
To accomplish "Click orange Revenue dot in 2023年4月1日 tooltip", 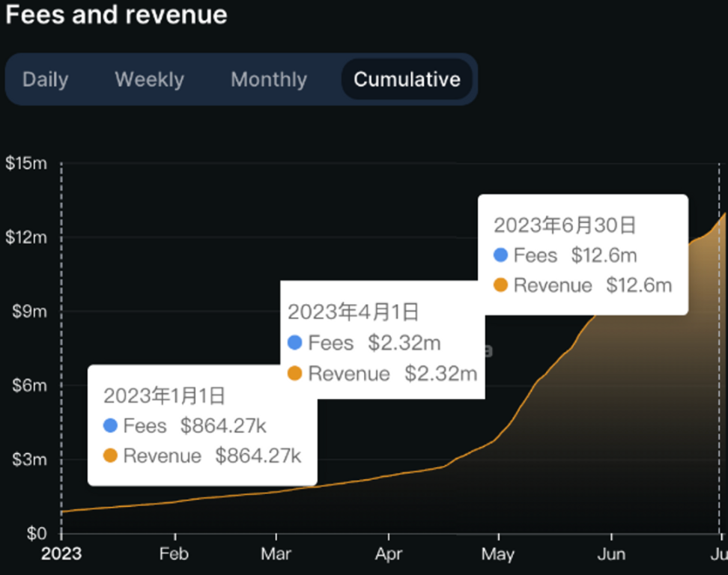I will 295,373.
